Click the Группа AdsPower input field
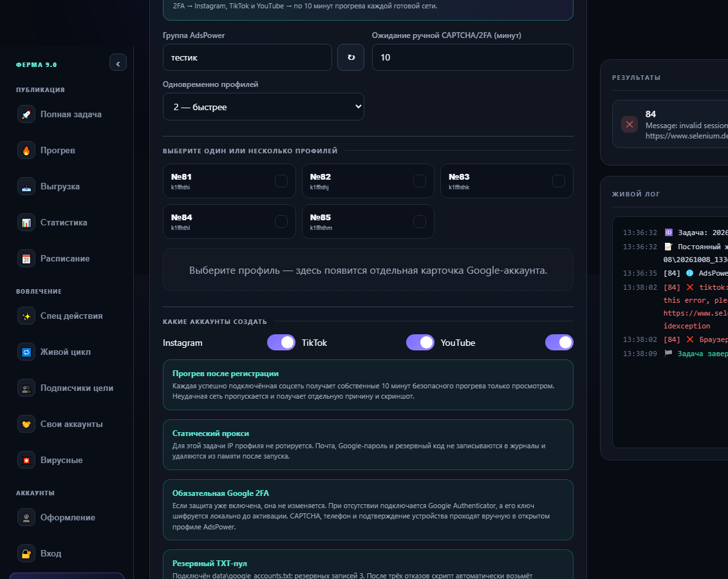The image size is (728, 579). pos(247,57)
